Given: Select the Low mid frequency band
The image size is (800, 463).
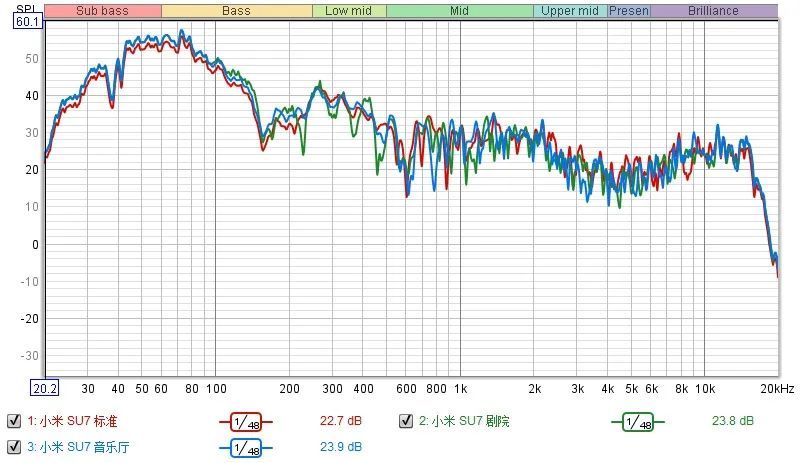Looking at the screenshot, I should (x=349, y=11).
